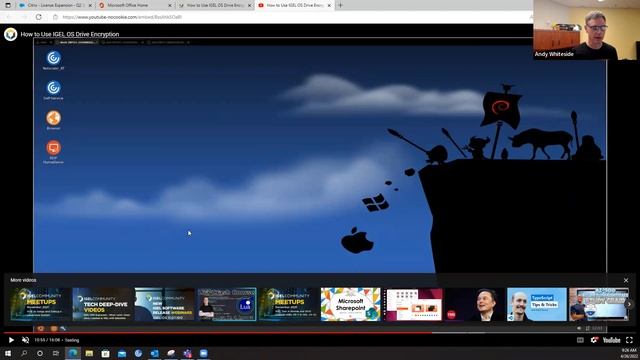Open YouTube player settings gear

coord(594,340)
